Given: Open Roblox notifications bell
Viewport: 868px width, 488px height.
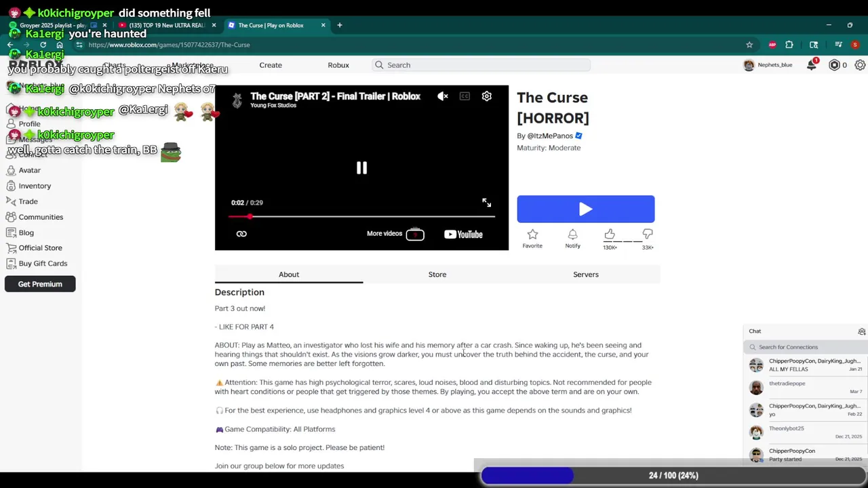Looking at the screenshot, I should click(x=812, y=65).
